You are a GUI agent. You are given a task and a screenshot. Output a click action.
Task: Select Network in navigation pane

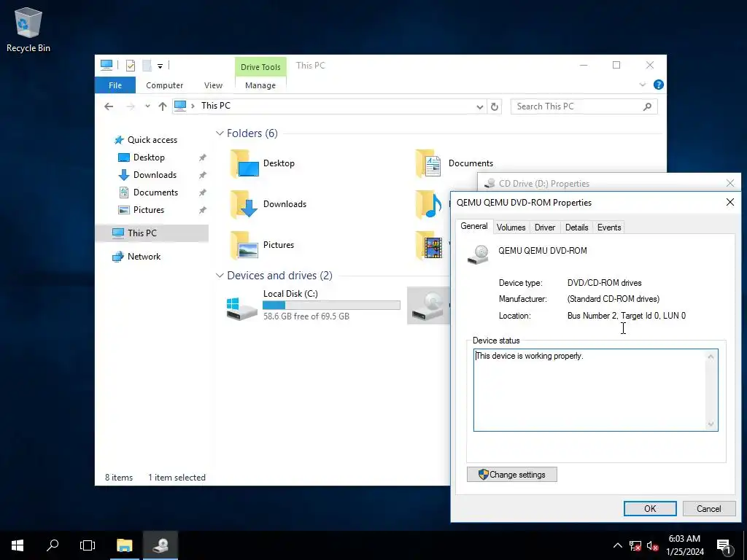[x=144, y=256]
